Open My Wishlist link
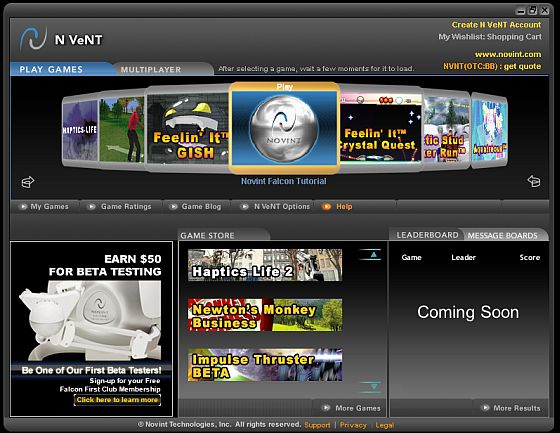 coord(461,37)
